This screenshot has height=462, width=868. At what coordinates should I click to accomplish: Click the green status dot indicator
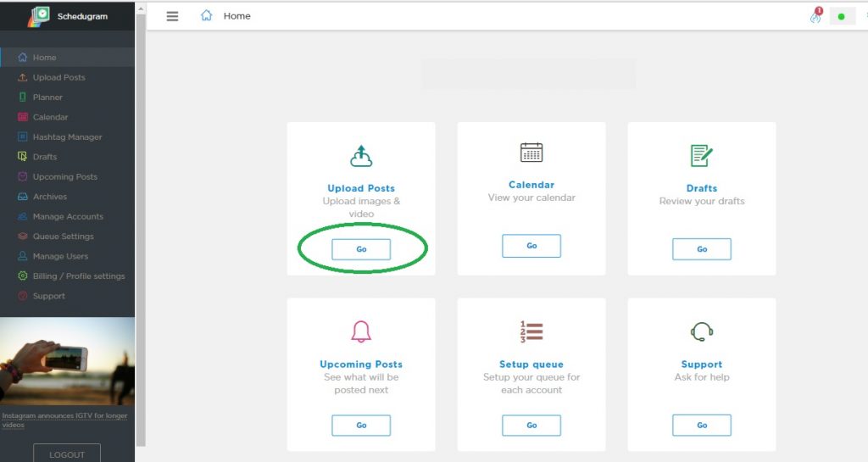(842, 17)
